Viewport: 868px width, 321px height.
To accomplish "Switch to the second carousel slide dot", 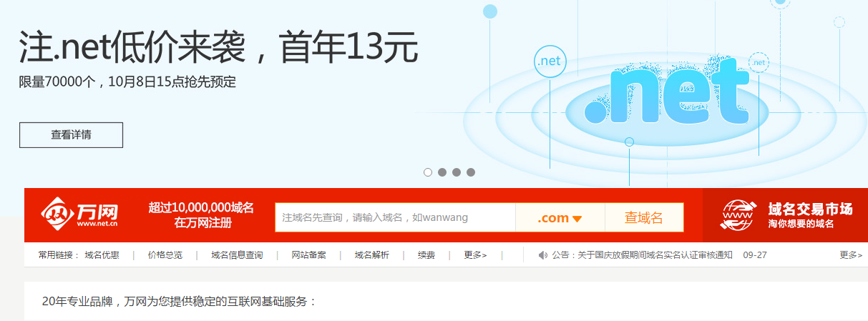I will tap(442, 172).
